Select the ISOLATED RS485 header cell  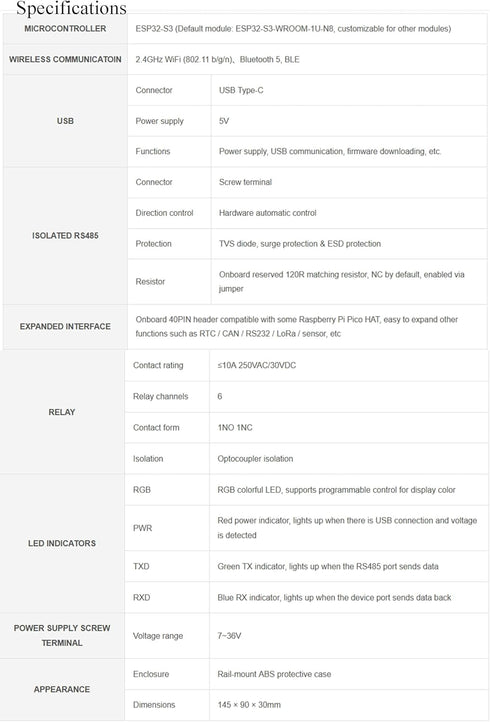[65, 236]
